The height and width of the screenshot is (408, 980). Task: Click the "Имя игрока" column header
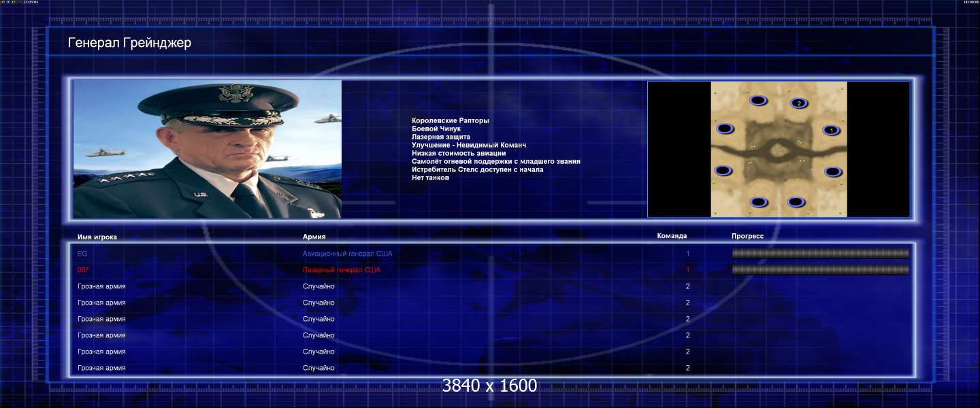[x=97, y=237]
